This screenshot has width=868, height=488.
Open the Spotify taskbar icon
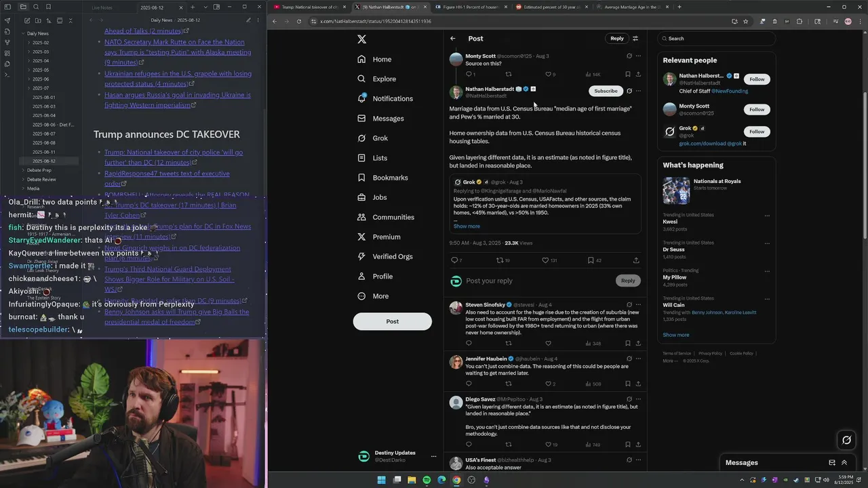[427, 480]
